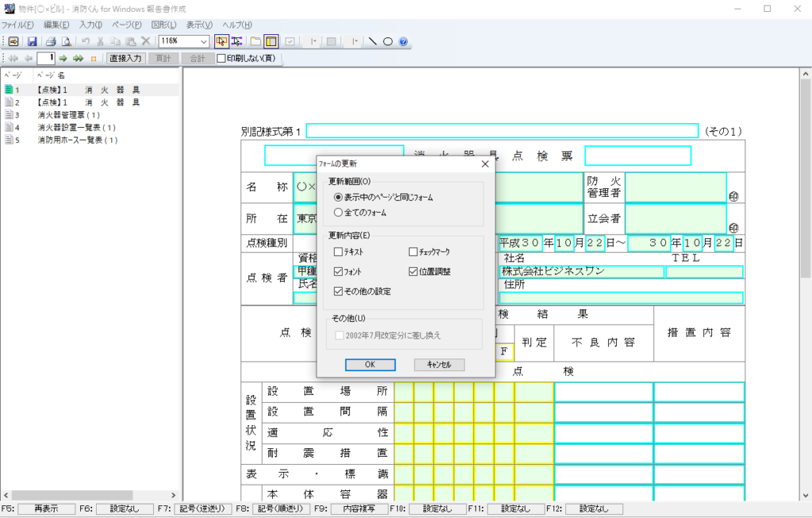Click the scissors cut icon
This screenshot has height=518, width=812.
click(101, 41)
